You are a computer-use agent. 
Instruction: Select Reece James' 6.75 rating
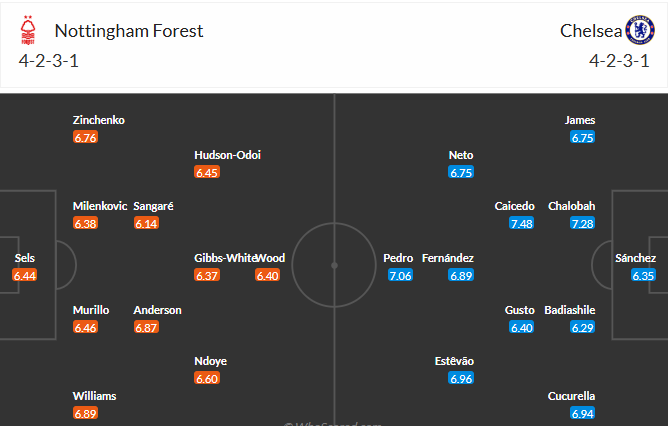tap(582, 138)
